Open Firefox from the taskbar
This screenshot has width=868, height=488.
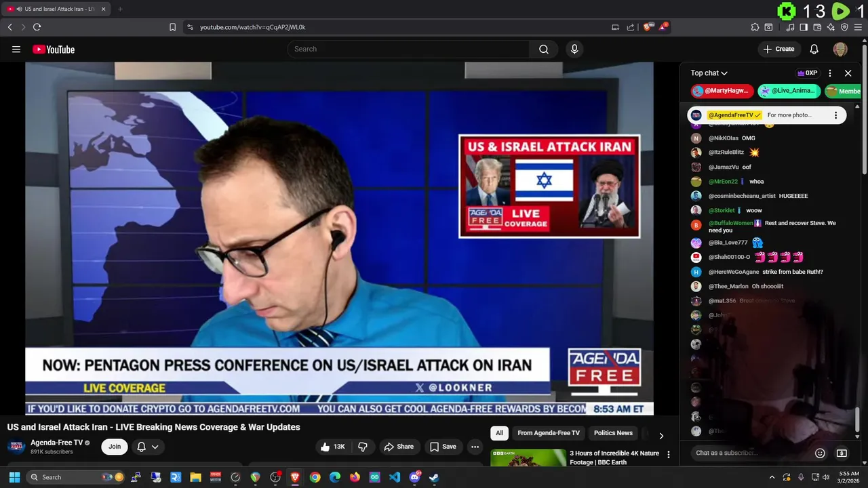(x=355, y=477)
